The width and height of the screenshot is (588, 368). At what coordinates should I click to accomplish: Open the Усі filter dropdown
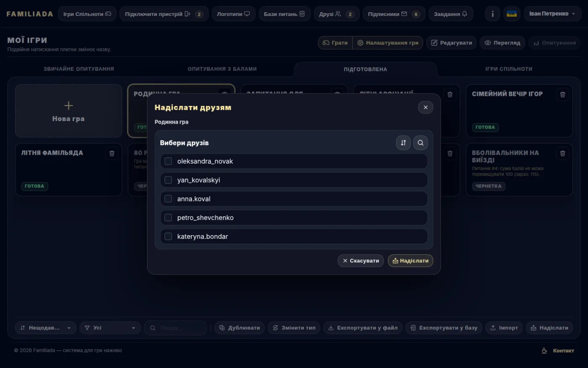point(110,328)
